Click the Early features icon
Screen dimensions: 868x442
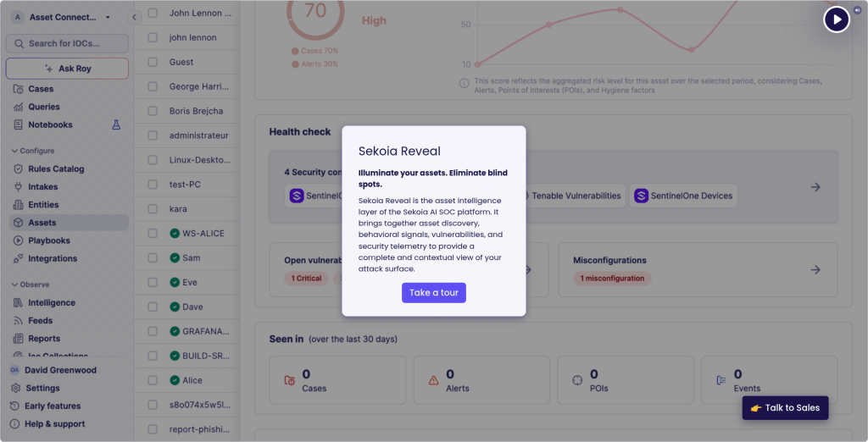[15, 406]
